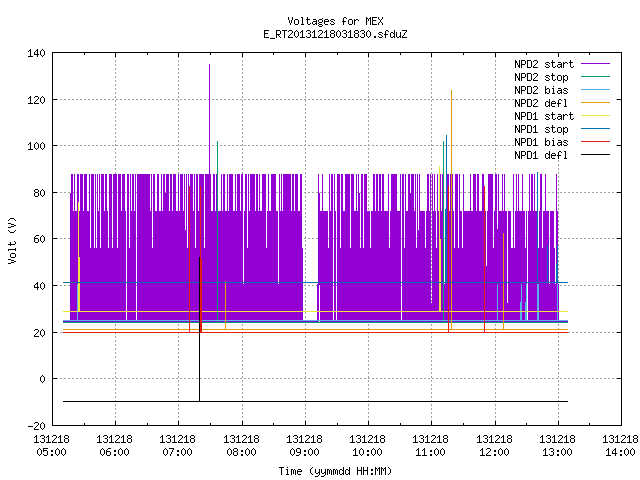Click the red NPD1 bias legend line
This screenshot has width=640, height=480.
point(595,142)
